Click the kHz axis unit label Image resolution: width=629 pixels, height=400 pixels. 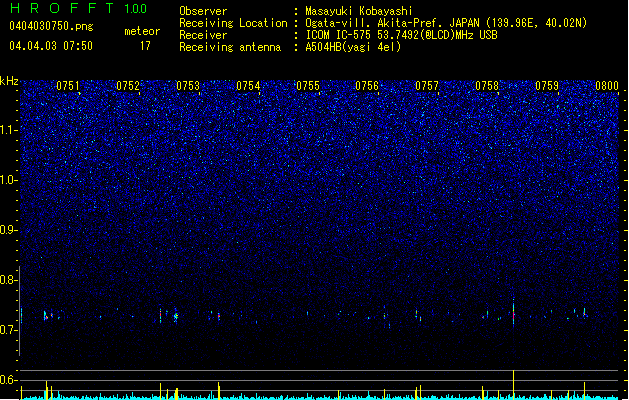pyautogui.click(x=9, y=81)
